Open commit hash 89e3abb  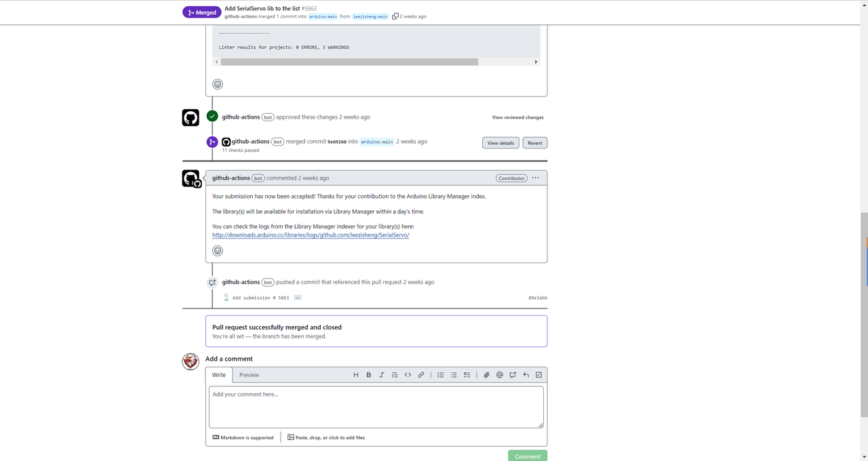click(538, 298)
